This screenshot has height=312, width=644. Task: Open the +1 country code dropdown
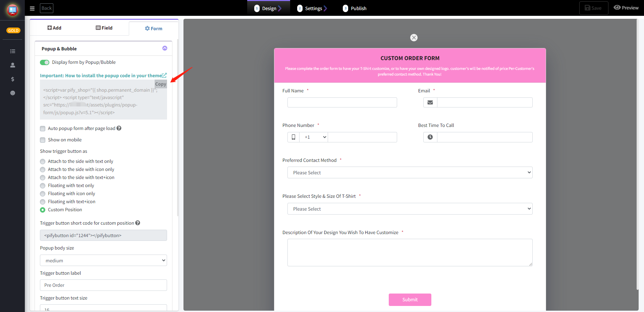(x=314, y=137)
